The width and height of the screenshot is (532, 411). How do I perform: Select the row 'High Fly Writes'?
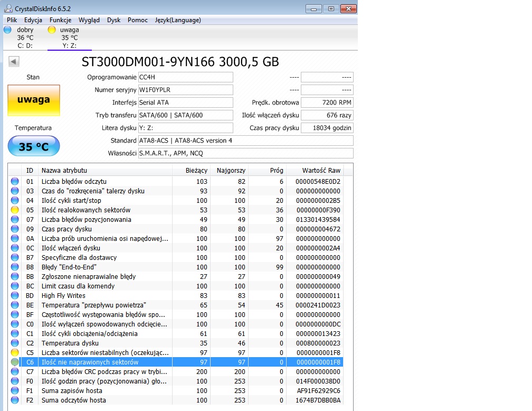175,295
